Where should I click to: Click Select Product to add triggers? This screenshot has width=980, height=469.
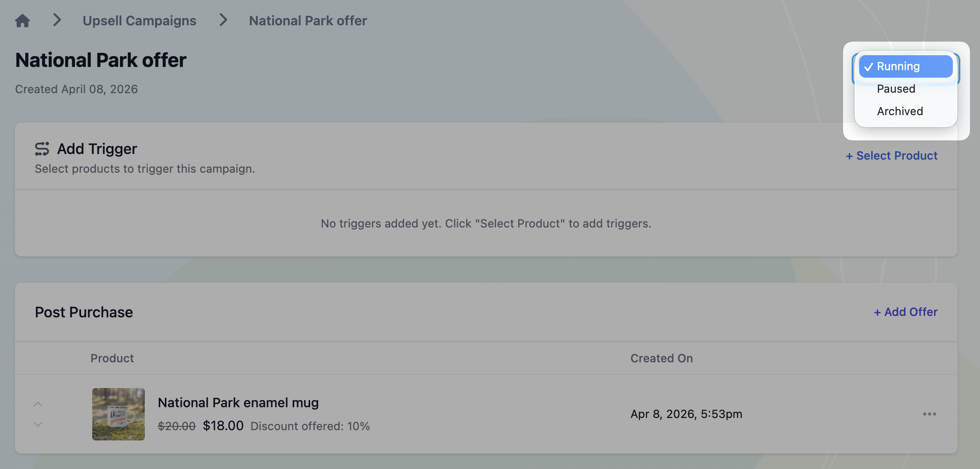[891, 156]
